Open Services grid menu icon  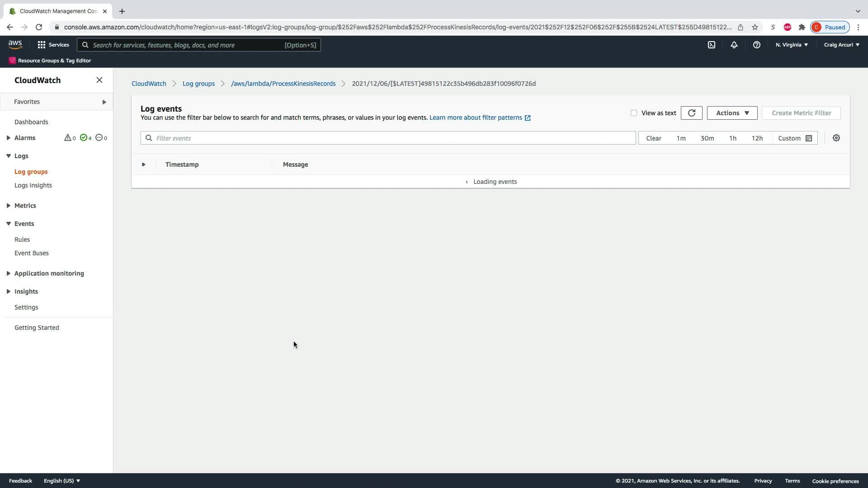(42, 45)
